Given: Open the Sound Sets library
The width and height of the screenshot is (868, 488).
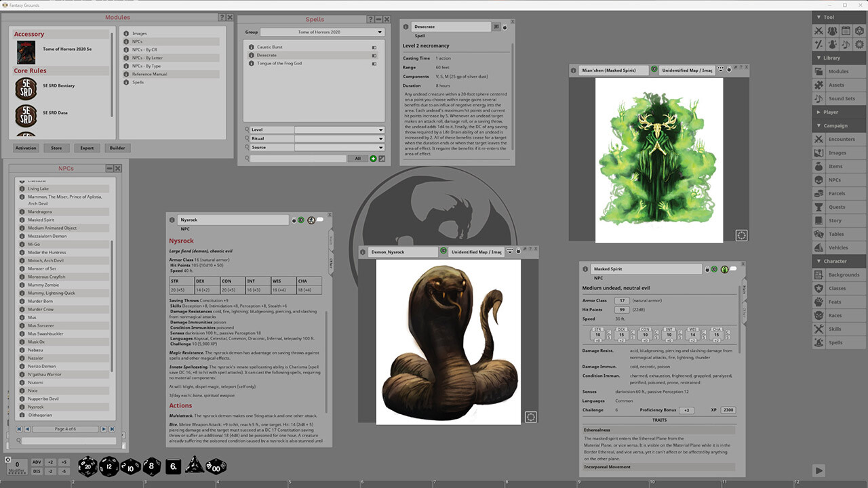Looking at the screenshot, I should [x=841, y=98].
